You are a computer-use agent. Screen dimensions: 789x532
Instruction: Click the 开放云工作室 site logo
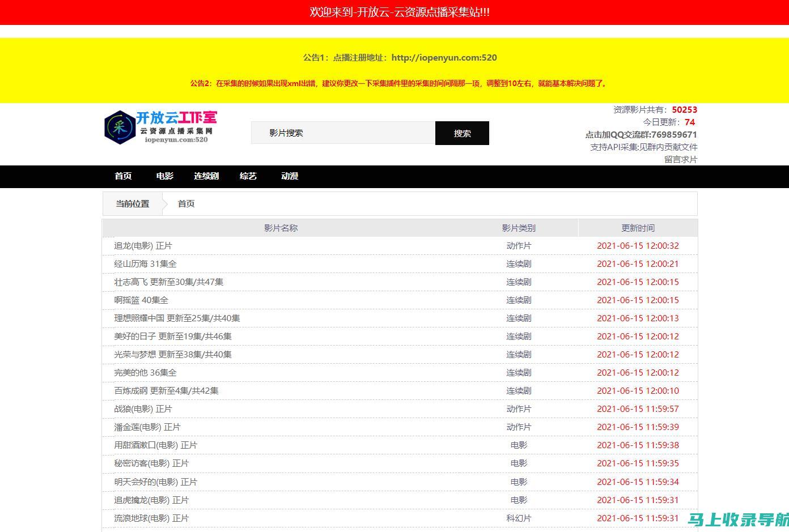click(161, 127)
